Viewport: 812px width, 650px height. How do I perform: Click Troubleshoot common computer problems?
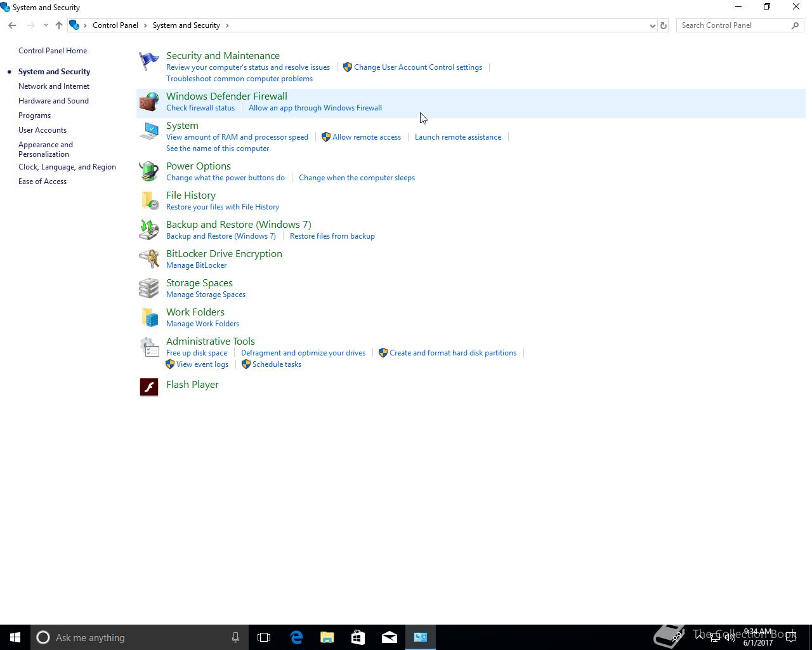click(x=239, y=79)
